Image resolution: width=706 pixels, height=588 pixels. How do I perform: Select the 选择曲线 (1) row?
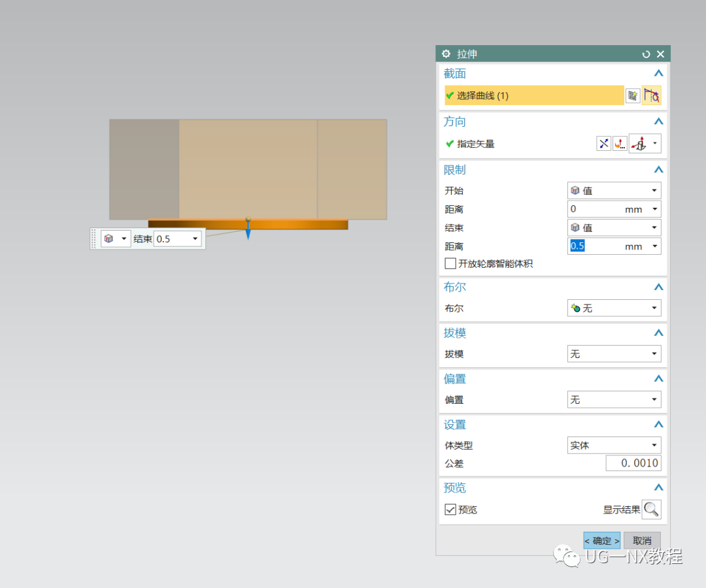pyautogui.click(x=534, y=95)
